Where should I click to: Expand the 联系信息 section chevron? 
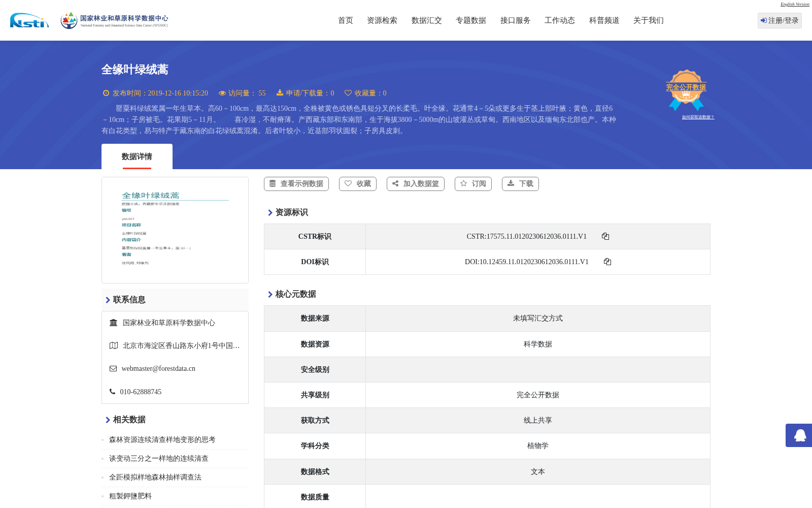point(108,300)
